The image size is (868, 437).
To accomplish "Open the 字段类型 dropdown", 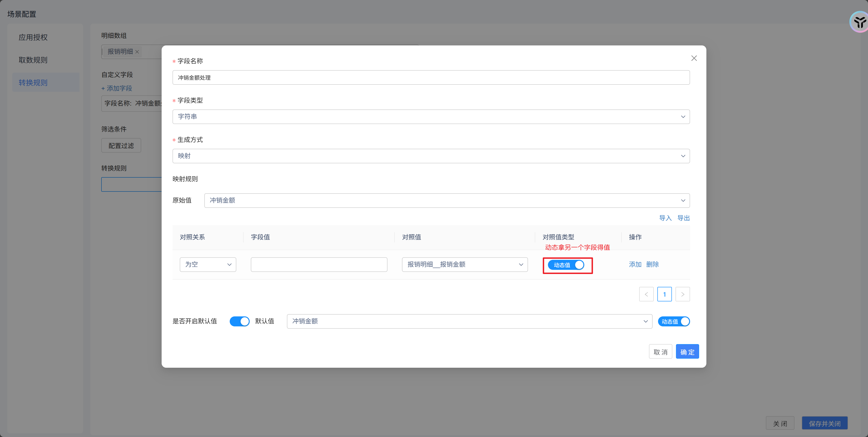I will [431, 117].
